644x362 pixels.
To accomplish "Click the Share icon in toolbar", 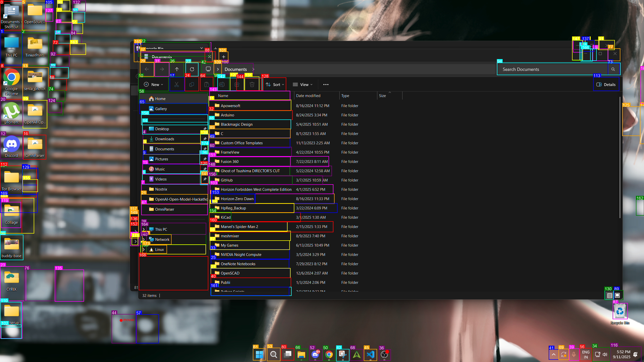I will coord(237,84).
